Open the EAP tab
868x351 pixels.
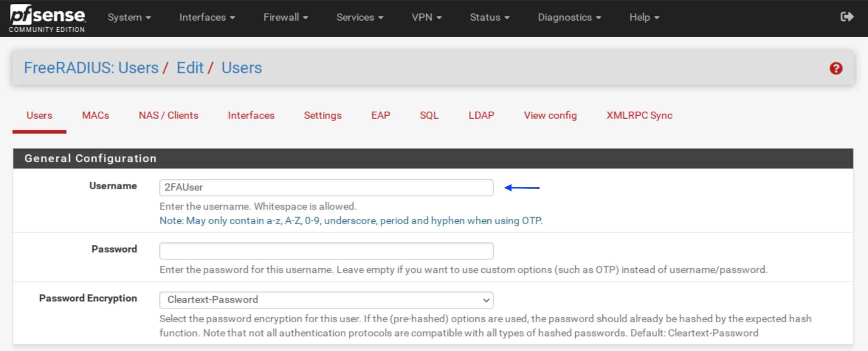[x=380, y=115]
